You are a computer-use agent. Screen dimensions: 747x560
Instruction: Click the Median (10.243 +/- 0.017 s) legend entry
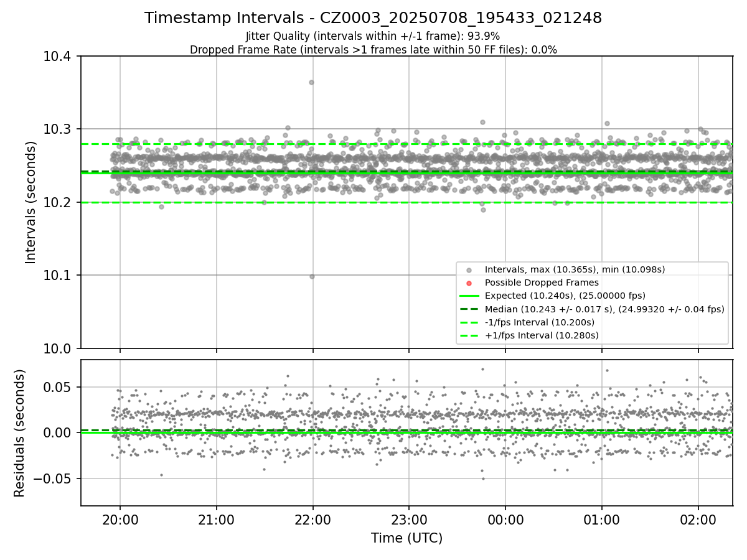pos(604,309)
